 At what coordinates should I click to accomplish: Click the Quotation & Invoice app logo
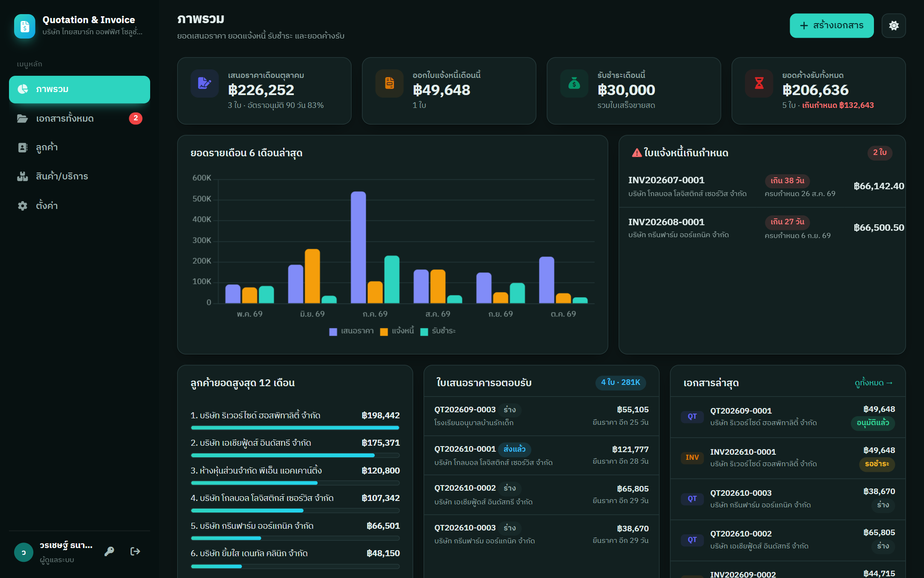[25, 26]
